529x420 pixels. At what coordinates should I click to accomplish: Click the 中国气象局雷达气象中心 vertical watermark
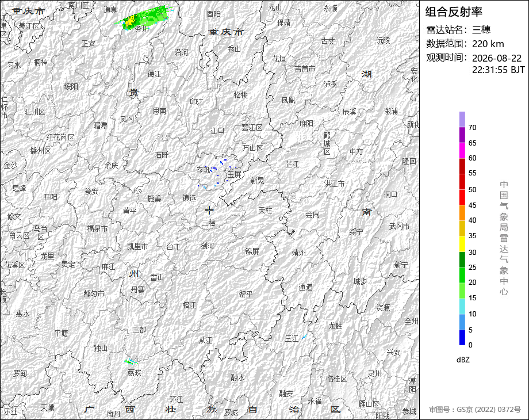pyautogui.click(x=504, y=238)
